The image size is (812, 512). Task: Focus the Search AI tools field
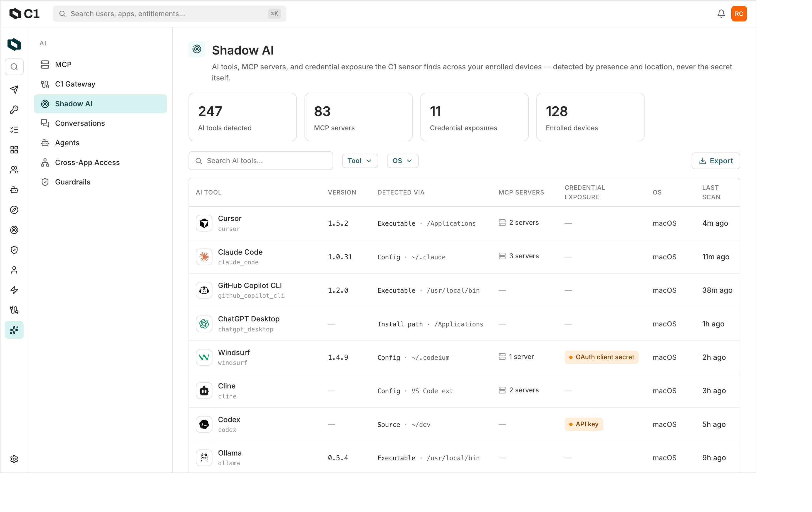[x=261, y=161]
